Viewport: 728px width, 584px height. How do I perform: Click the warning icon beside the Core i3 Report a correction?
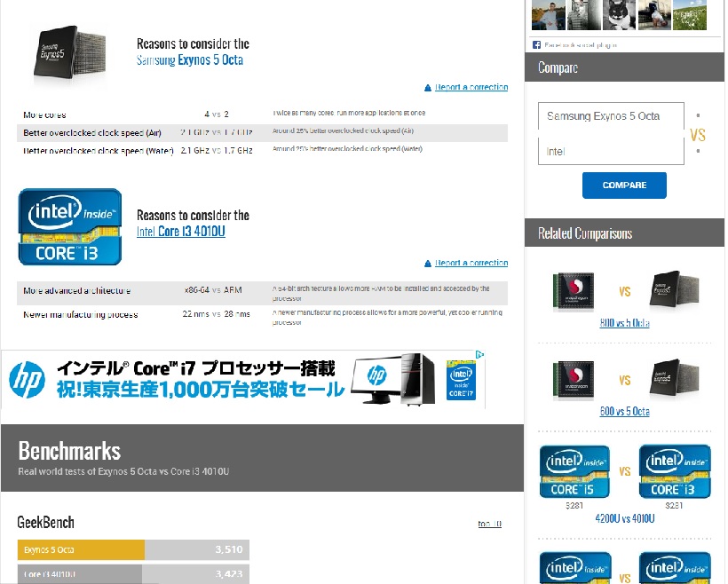(x=428, y=264)
